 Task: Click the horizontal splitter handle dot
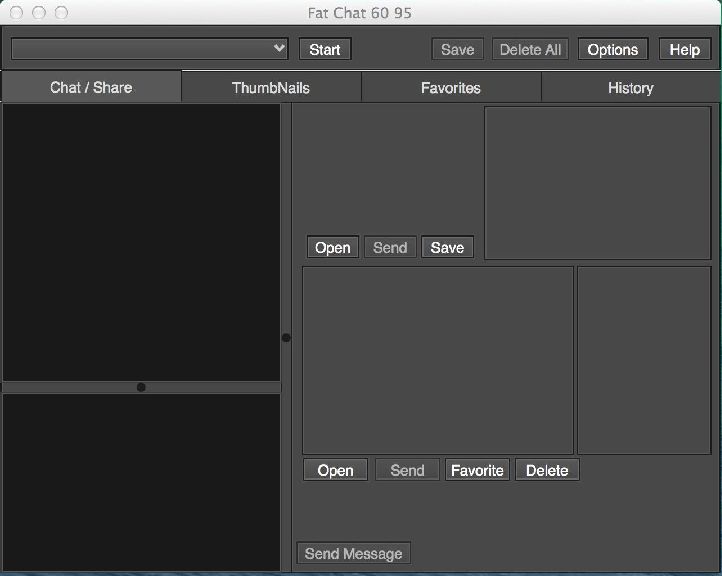tap(141, 387)
